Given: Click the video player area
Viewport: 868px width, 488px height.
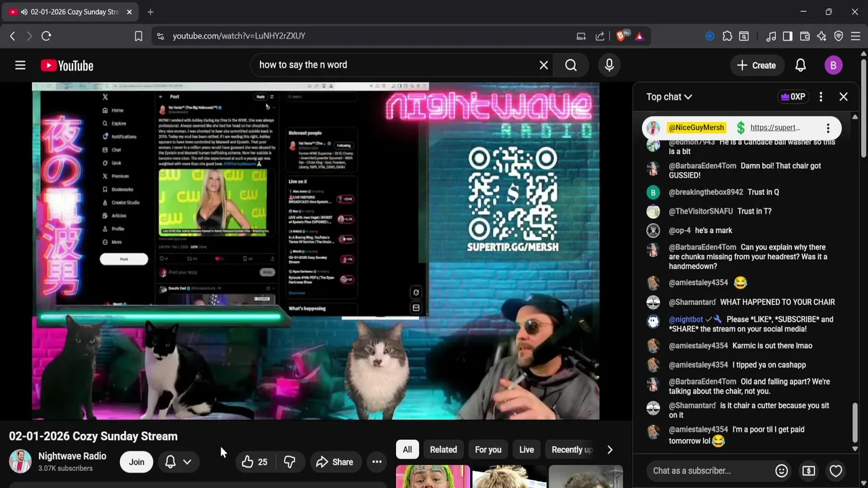Looking at the screenshot, I should pos(315,251).
